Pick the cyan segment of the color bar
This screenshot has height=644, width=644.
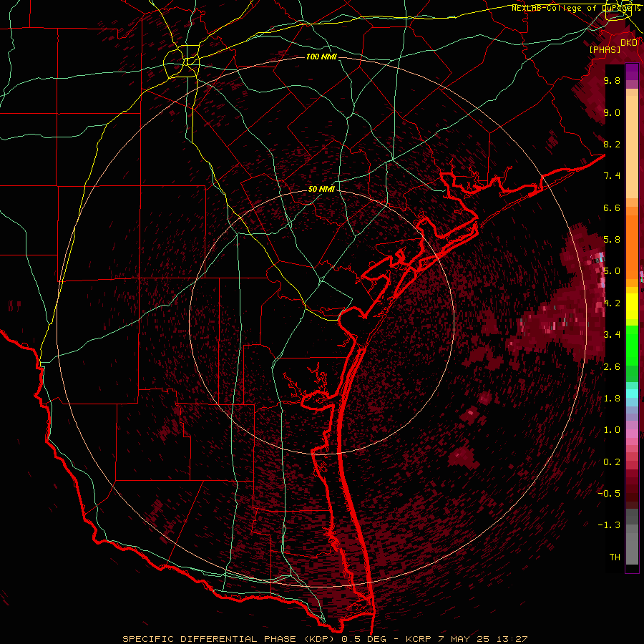pos(632,394)
